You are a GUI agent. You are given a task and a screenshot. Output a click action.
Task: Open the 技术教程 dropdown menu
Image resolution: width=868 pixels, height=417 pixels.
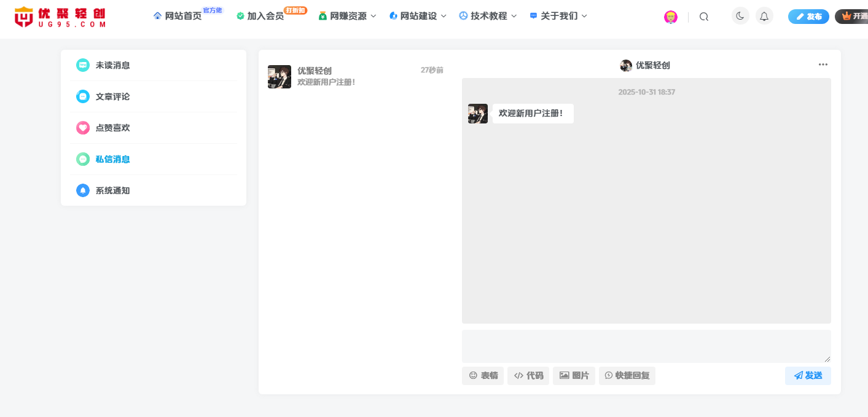pos(488,15)
